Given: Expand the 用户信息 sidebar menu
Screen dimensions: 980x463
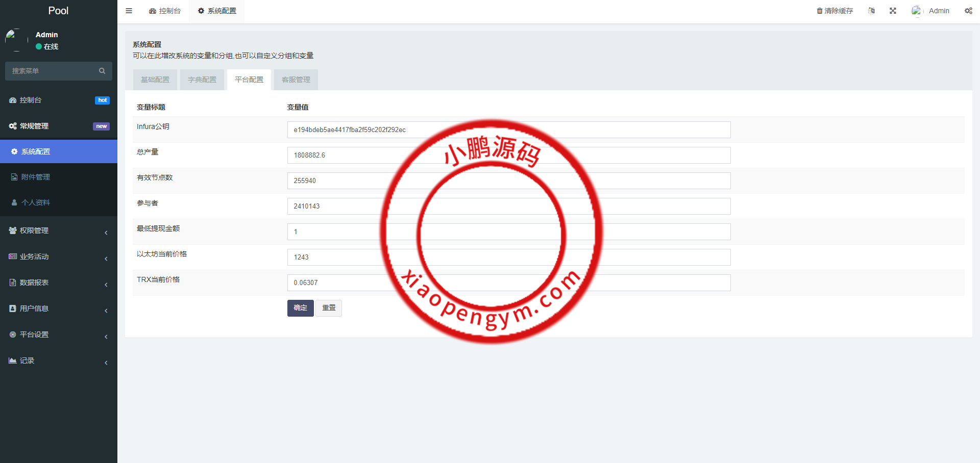Looking at the screenshot, I should [x=59, y=308].
